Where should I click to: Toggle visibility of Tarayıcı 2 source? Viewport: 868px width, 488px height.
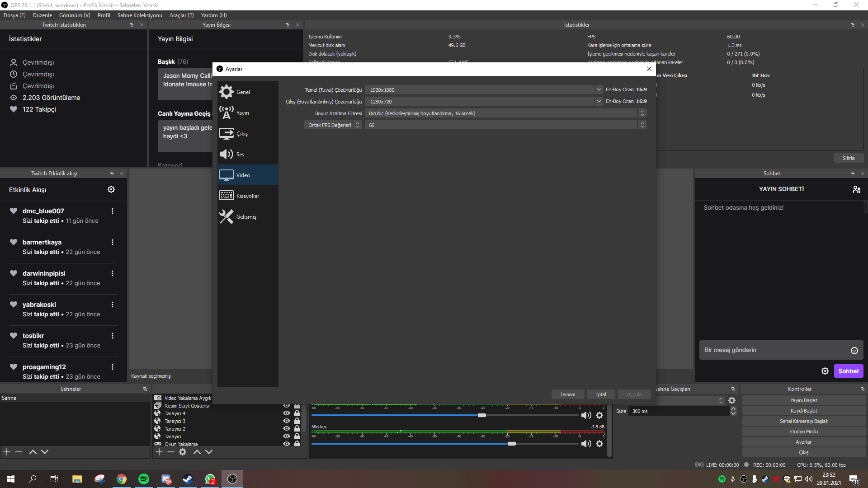287,428
